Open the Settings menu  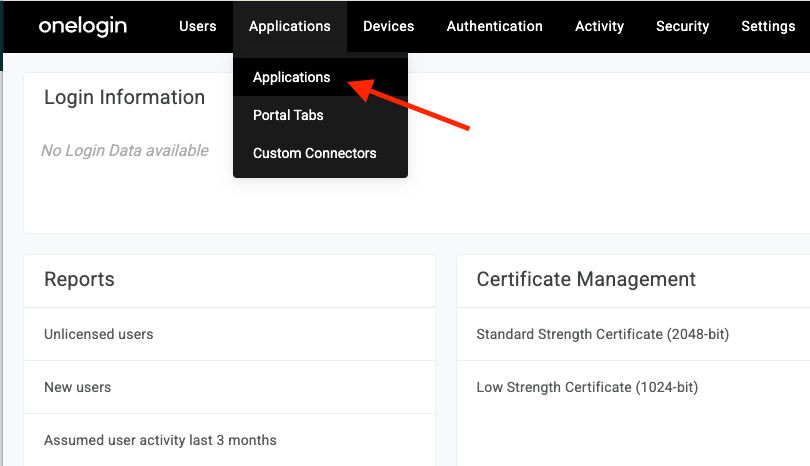point(768,26)
